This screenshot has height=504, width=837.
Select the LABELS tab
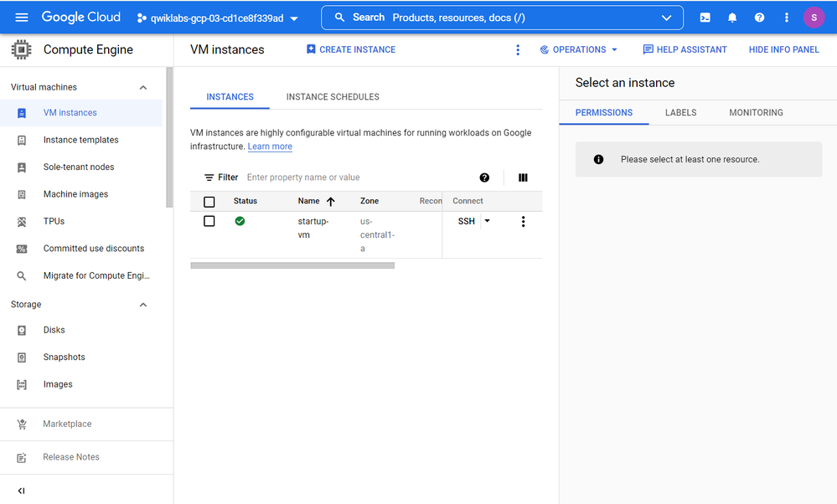point(680,112)
